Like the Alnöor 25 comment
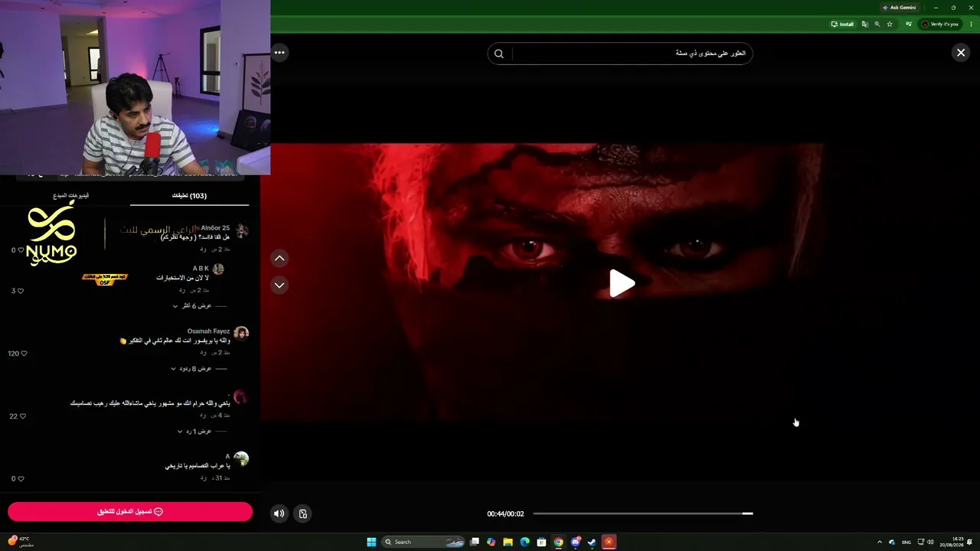The image size is (980, 551). pyautogui.click(x=20, y=250)
